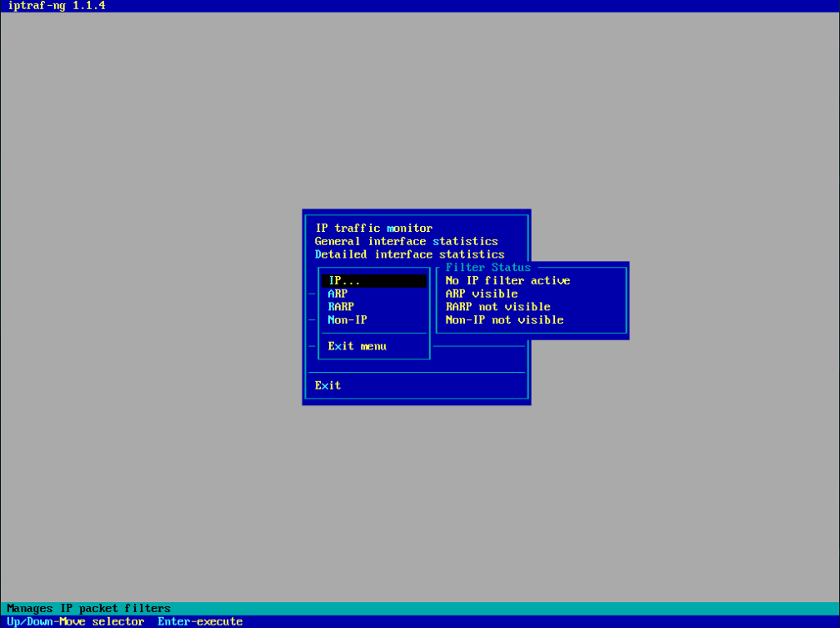Select IP traffic monitor in main menu
This screenshot has width=840, height=628.
373,228
